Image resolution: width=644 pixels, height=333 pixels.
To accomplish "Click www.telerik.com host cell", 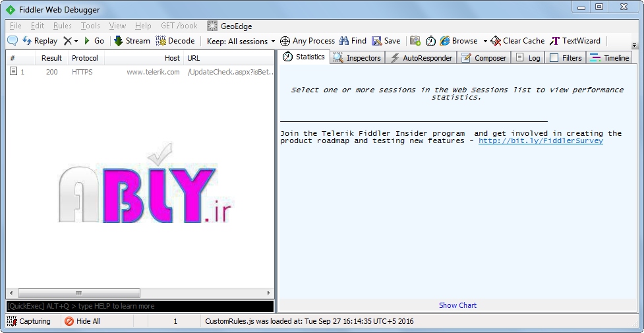I will tap(153, 72).
